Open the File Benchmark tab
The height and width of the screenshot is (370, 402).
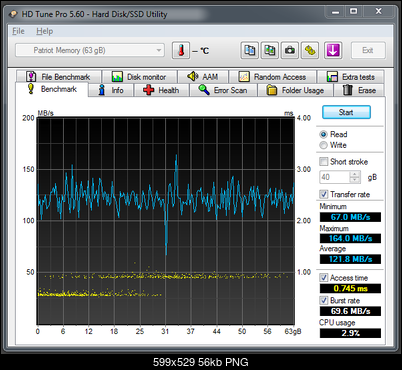click(58, 77)
